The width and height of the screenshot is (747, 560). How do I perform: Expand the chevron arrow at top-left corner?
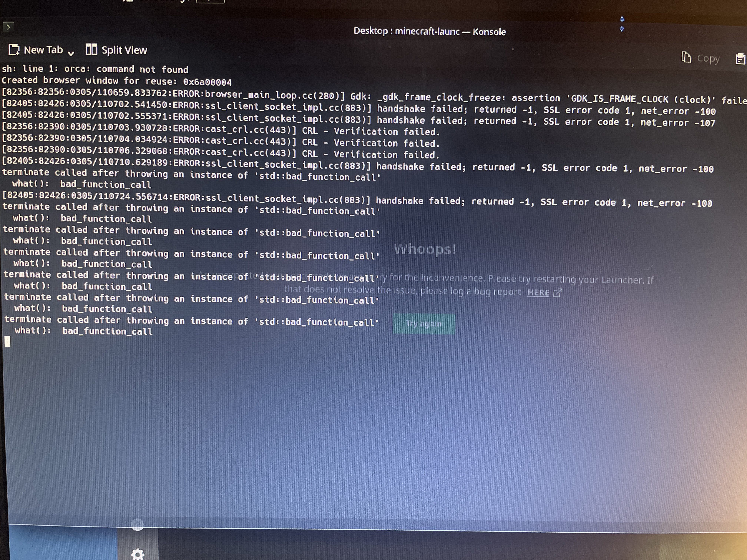[x=9, y=27]
